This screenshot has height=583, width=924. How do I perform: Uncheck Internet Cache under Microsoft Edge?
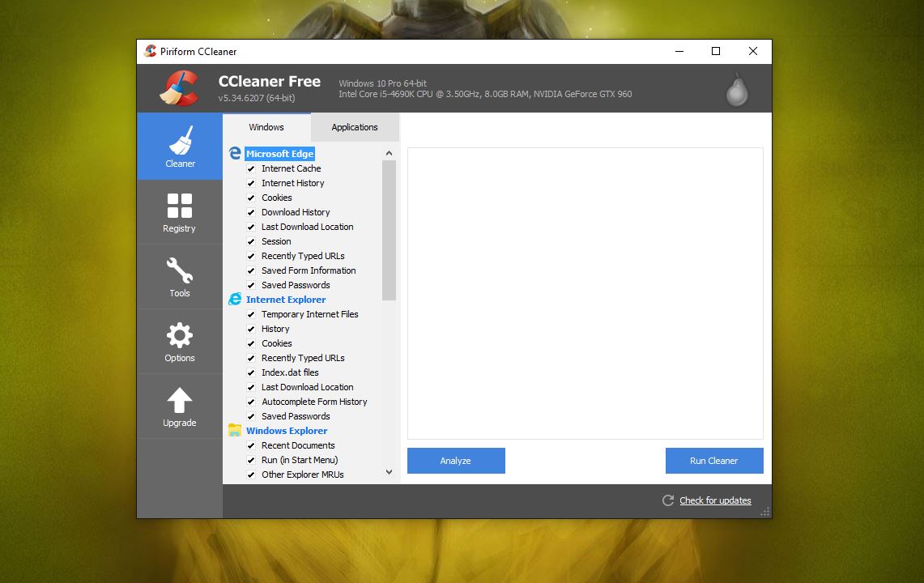251,168
